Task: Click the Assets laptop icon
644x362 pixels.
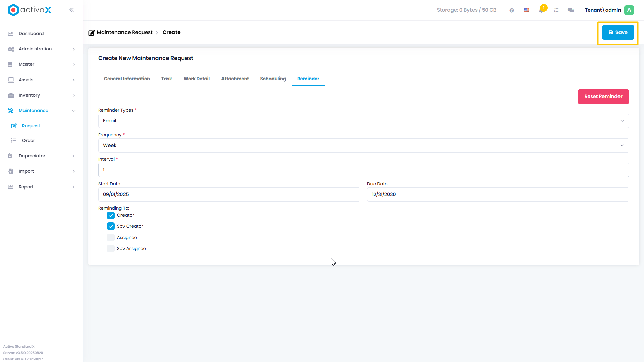Action: click(11, 80)
